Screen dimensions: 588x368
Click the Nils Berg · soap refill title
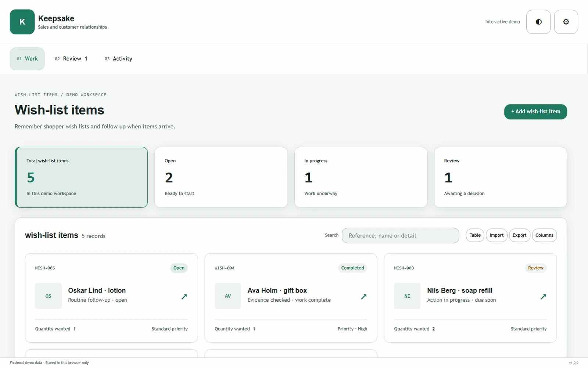click(460, 290)
